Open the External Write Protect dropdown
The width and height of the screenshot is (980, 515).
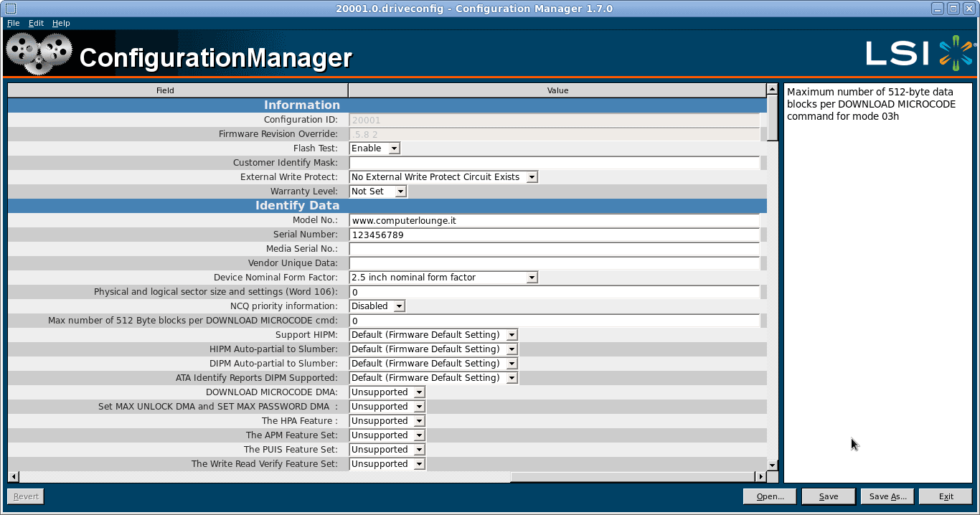click(x=532, y=176)
